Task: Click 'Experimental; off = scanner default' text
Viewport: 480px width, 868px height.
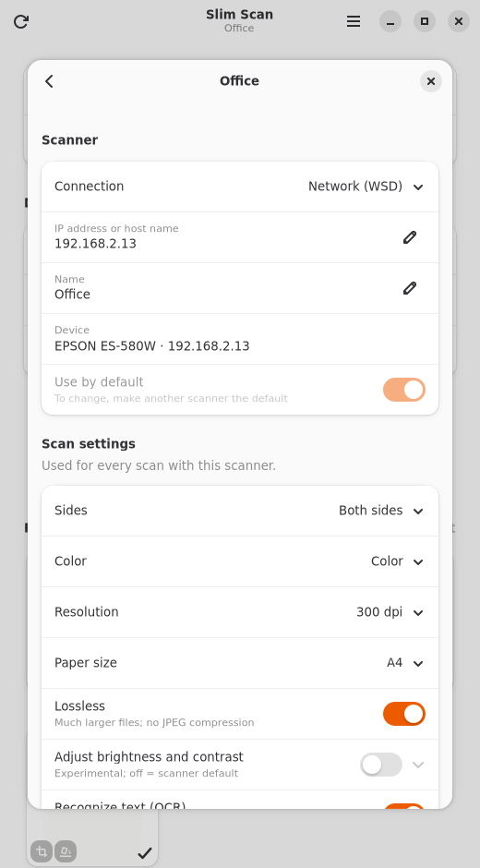Action: point(146,773)
